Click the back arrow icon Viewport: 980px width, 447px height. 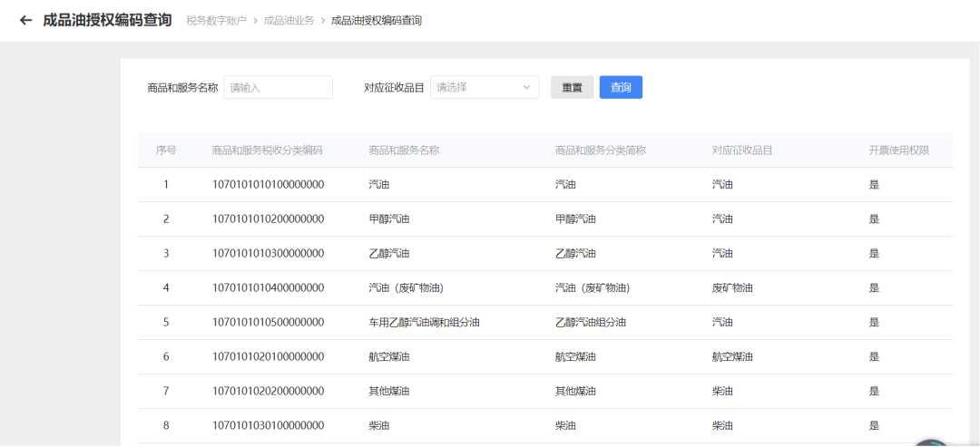25,20
